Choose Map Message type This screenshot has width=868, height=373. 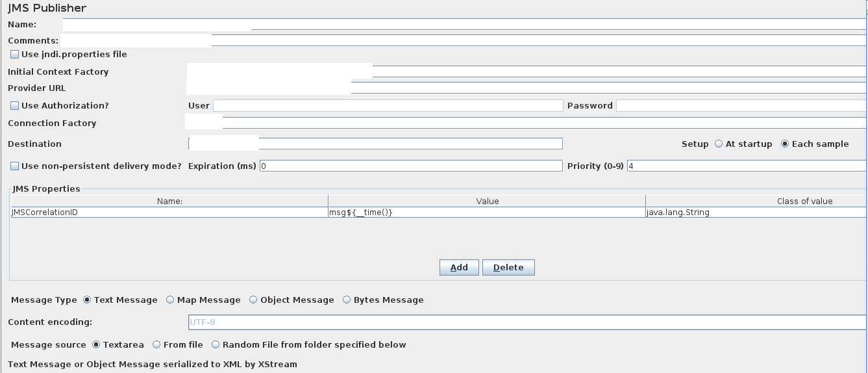pyautogui.click(x=170, y=300)
